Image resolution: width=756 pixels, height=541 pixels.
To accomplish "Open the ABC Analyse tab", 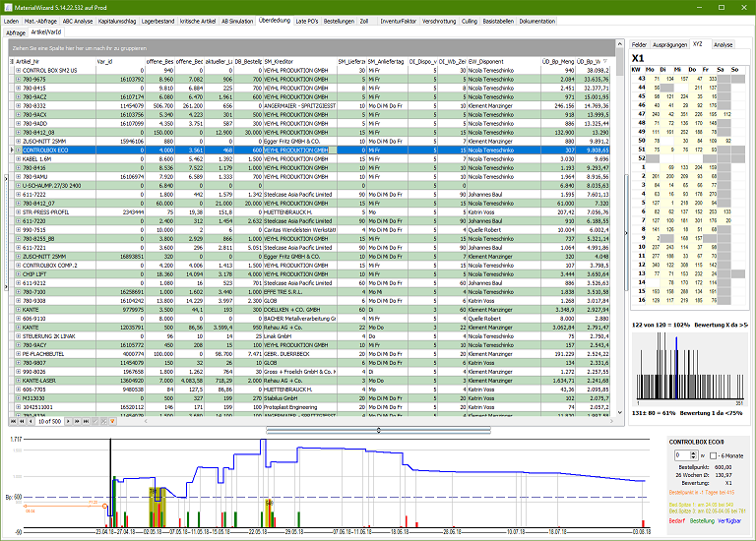I will pos(80,20).
